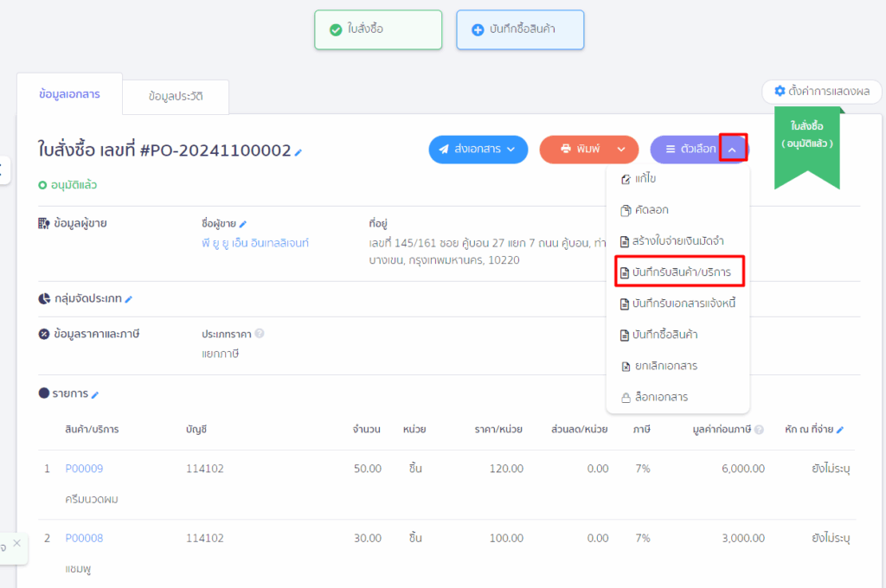The width and height of the screenshot is (886, 588).
Task: Open the ส่งเอกสาร dropdown button
Action: (x=478, y=149)
